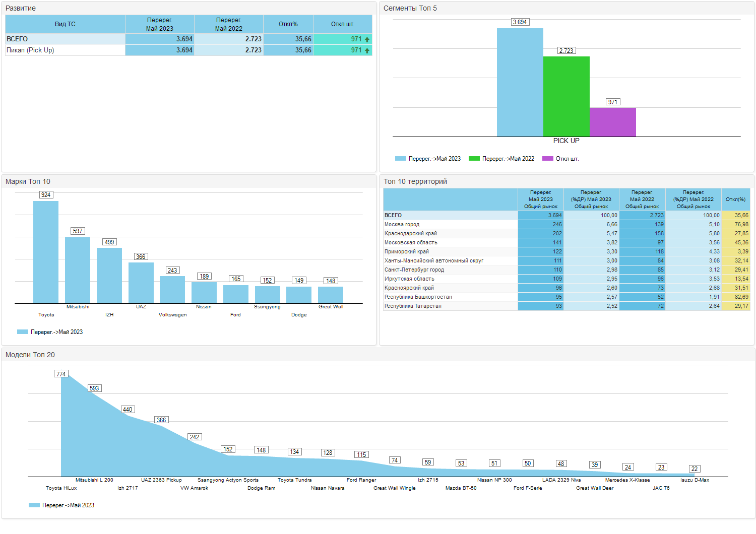Click the 35,66 value in the Пикап (Pick Up) row
Viewport: 756px width, 534px height.
pos(303,50)
